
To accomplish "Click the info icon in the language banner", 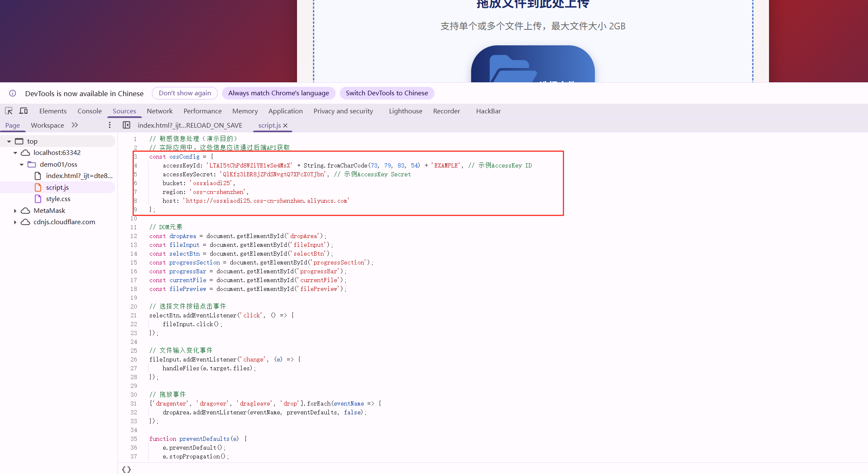I will tap(13, 93).
